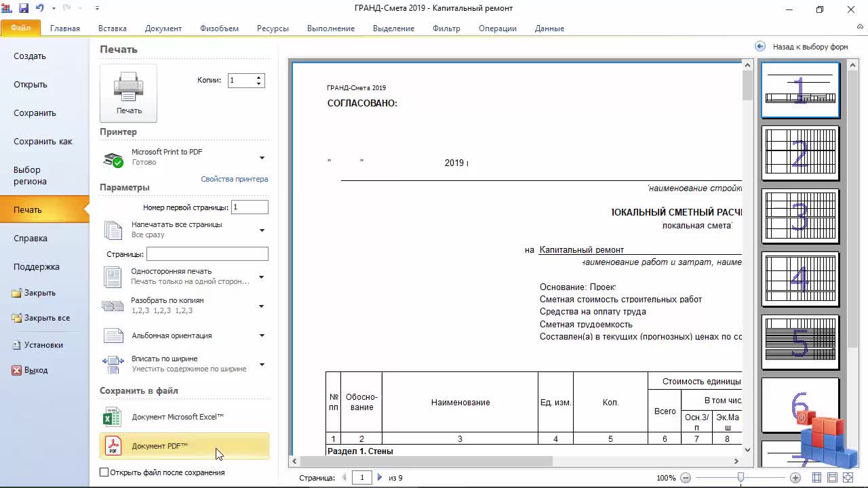Screen dimensions: 868x488
Task: Click the fit whole page view icon
Action: [x=848, y=478]
